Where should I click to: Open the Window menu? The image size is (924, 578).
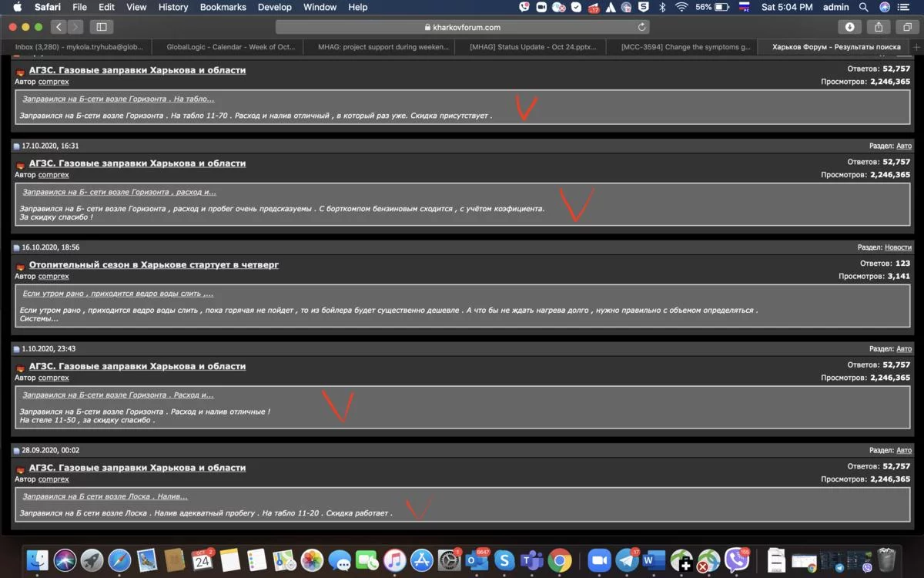(x=320, y=7)
